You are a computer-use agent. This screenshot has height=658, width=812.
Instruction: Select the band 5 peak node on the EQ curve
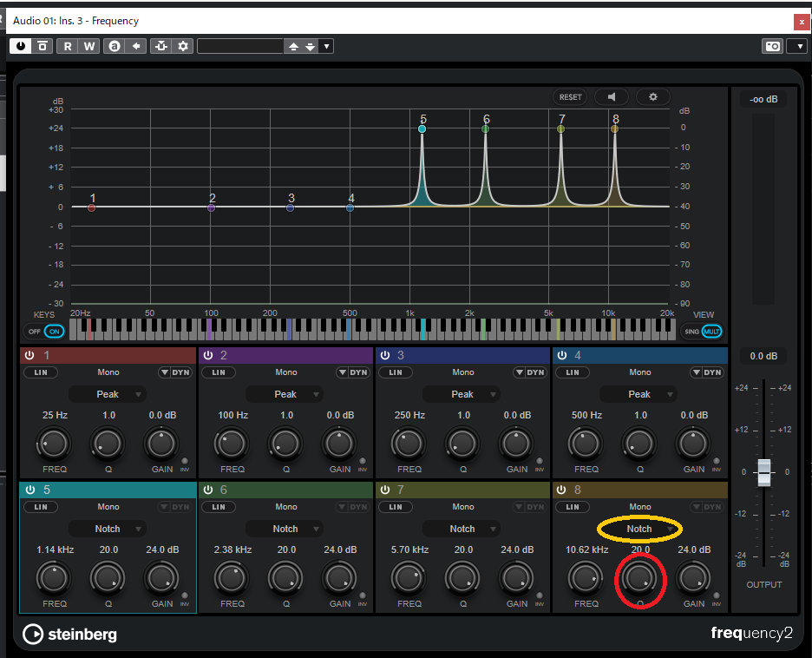point(422,128)
